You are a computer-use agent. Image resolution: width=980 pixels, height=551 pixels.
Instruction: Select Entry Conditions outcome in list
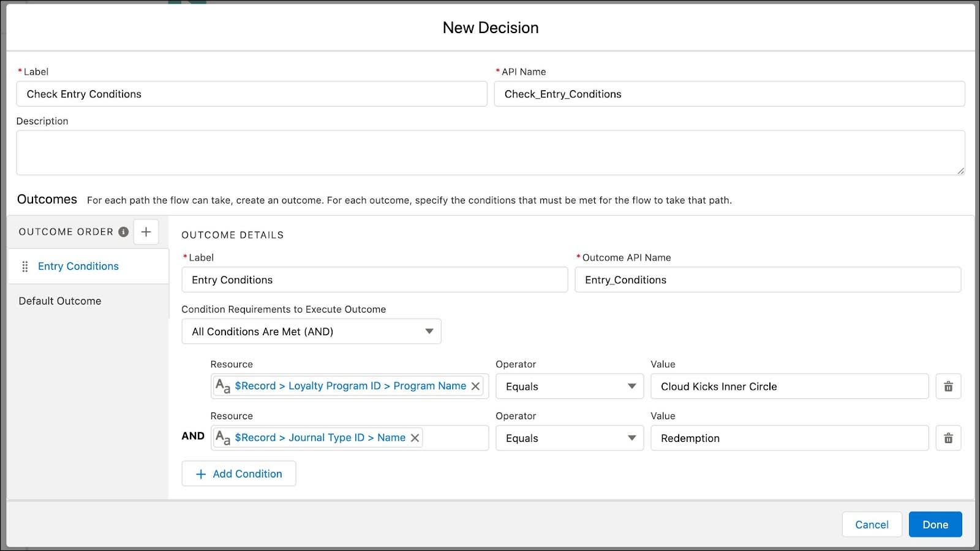tap(78, 266)
